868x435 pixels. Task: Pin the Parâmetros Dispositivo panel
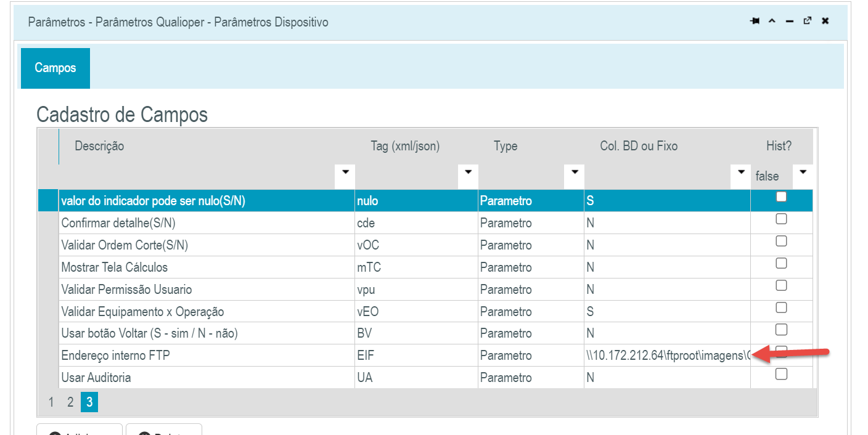pos(755,22)
